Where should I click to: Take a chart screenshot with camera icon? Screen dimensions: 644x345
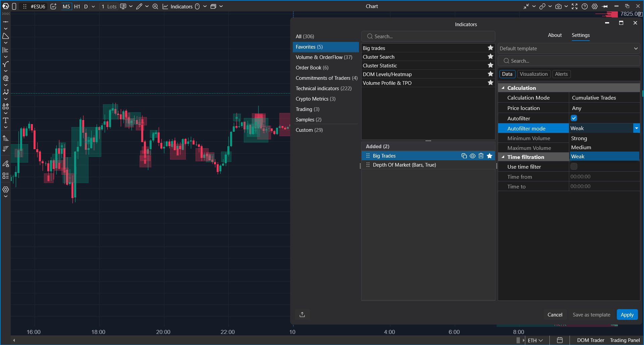tap(558, 6)
